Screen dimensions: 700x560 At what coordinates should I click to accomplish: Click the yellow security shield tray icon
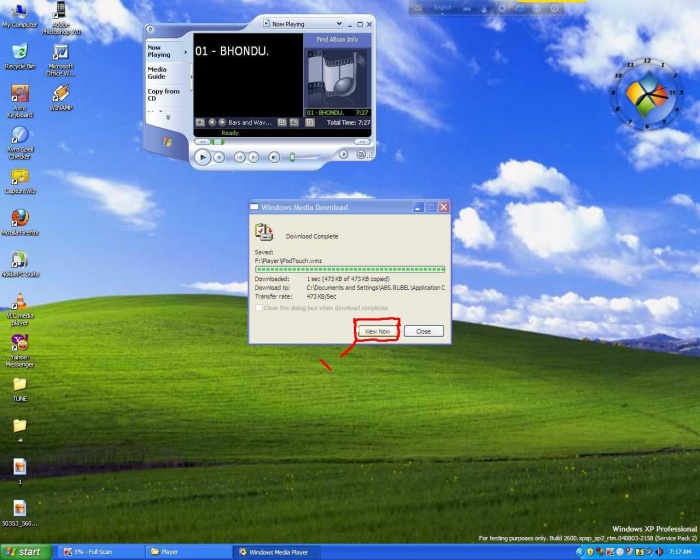(x=590, y=552)
